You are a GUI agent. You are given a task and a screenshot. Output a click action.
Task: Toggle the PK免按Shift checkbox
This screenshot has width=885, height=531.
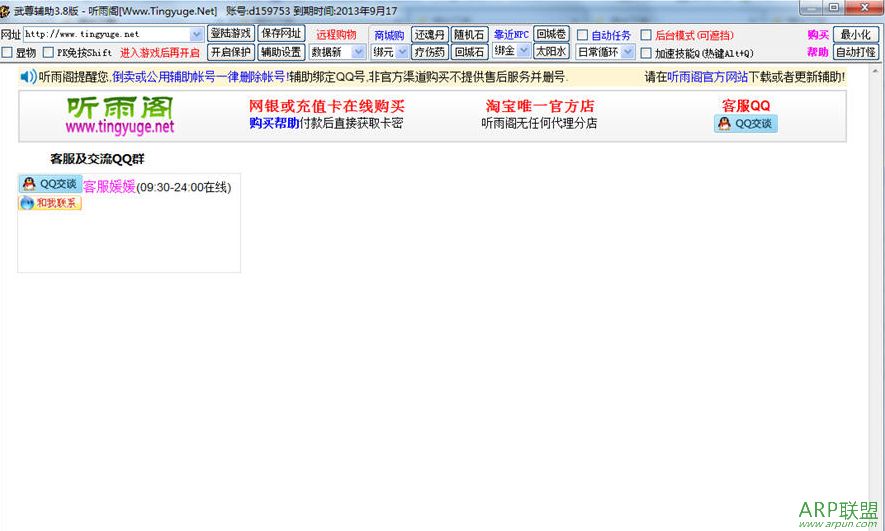coord(48,52)
